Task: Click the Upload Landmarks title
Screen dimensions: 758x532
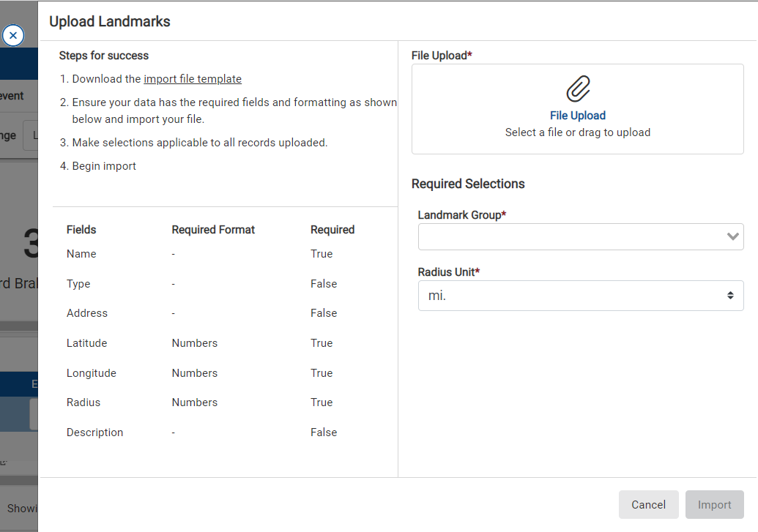Action: 110,21
